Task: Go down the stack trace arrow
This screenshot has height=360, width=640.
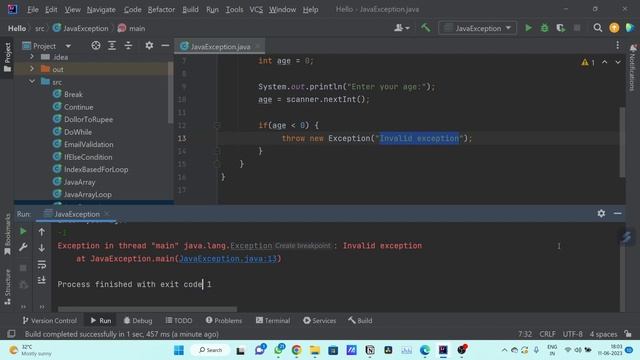Action: (42, 248)
